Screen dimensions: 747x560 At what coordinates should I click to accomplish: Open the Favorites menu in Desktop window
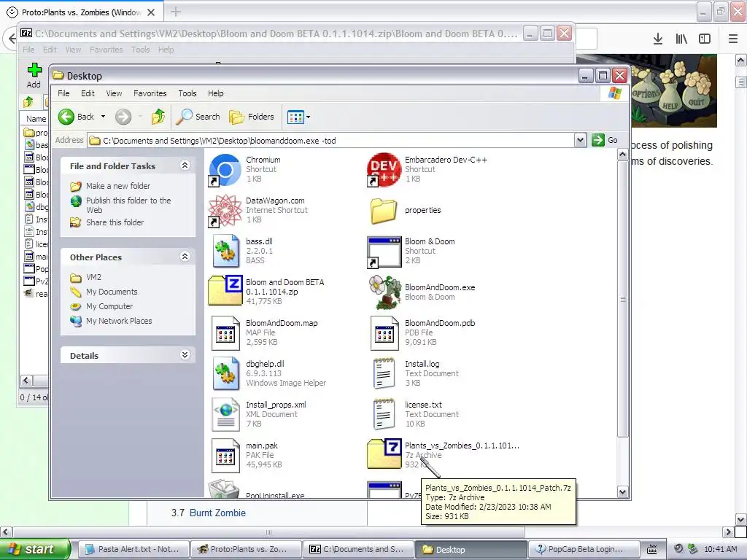(x=150, y=93)
